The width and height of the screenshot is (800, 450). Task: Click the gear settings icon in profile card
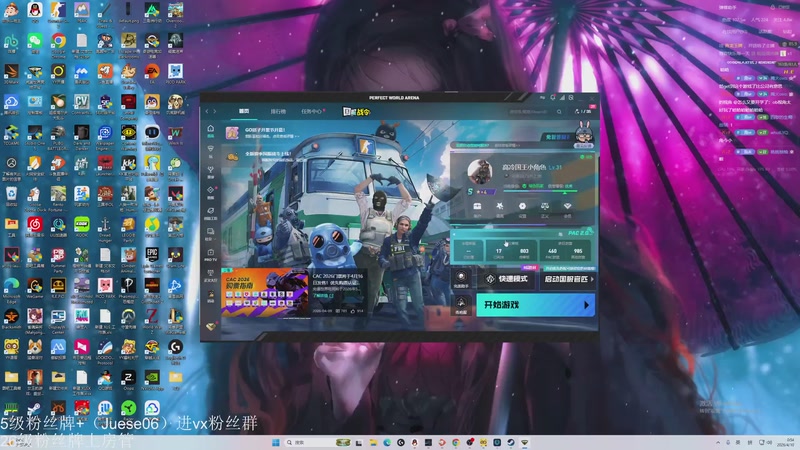click(522, 208)
